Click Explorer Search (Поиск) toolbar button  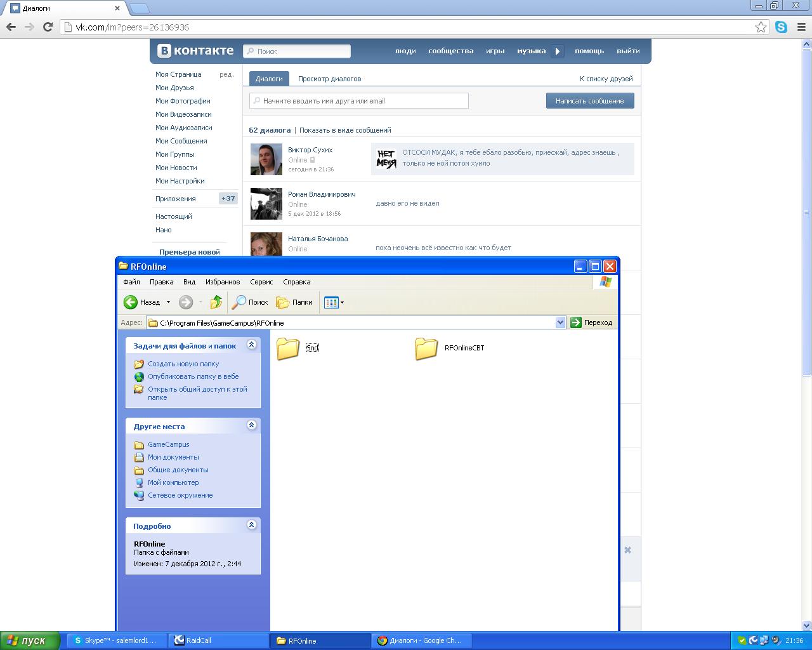[250, 302]
